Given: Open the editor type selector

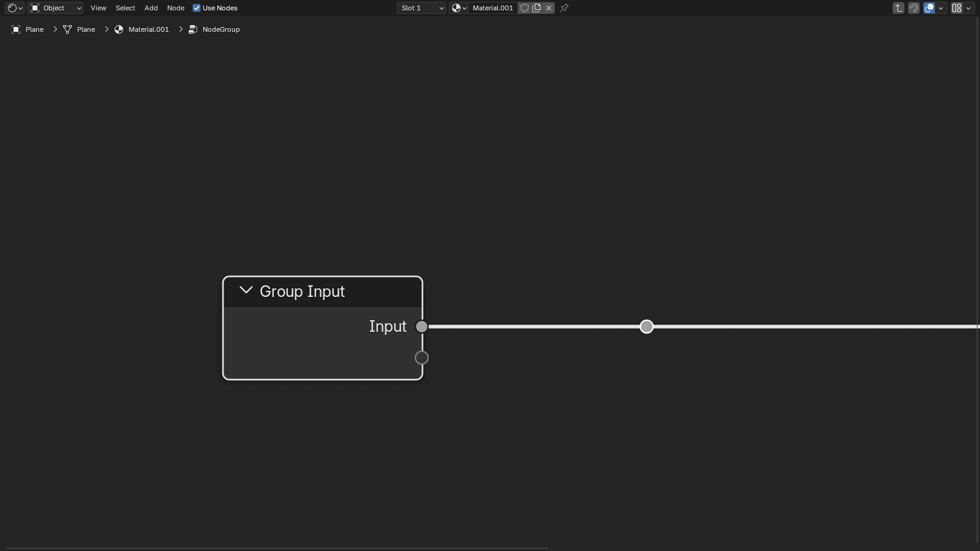Looking at the screenshot, I should (15, 8).
